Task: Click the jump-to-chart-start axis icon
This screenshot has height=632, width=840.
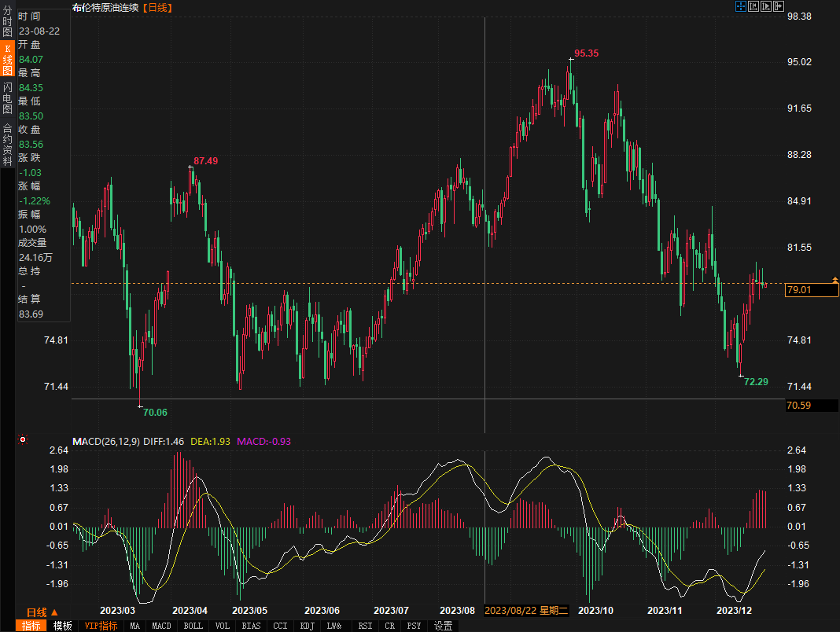Action: point(753,7)
